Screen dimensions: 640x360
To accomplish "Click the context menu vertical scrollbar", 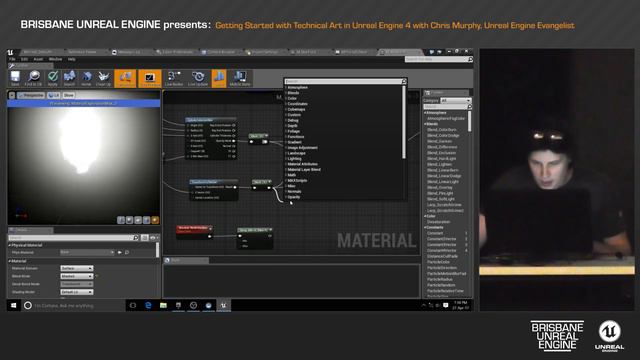I will pos(404,122).
